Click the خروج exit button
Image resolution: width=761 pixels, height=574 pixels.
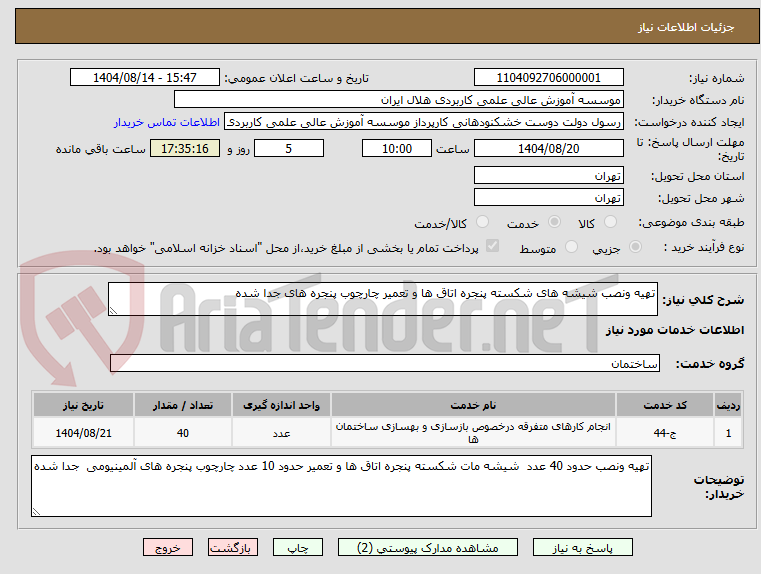167,547
